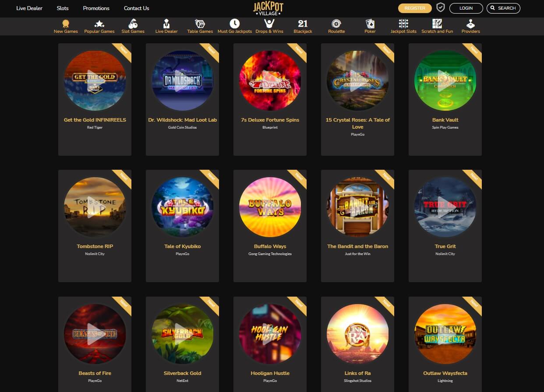Open the Poker cards icon
The image size is (544, 392).
coord(370,24)
